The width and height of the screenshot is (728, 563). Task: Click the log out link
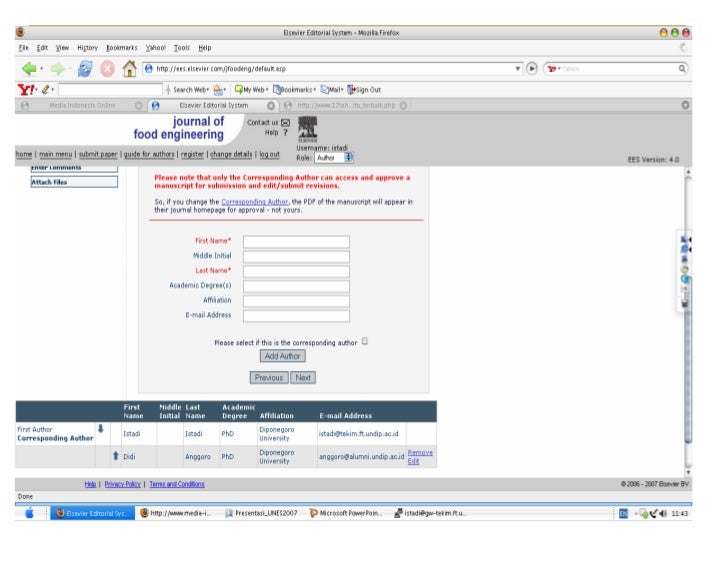click(x=269, y=154)
